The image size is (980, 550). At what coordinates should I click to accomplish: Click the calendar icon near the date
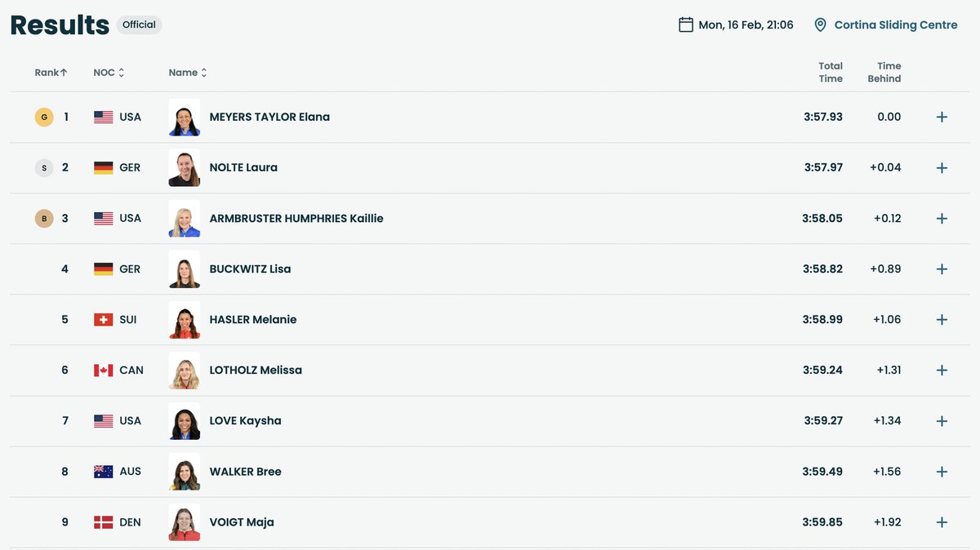[686, 24]
